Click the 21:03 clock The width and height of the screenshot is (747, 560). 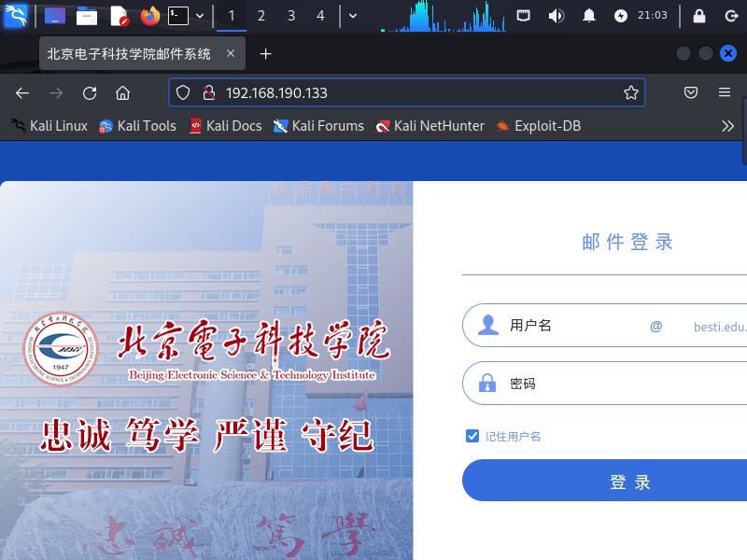[x=653, y=15]
